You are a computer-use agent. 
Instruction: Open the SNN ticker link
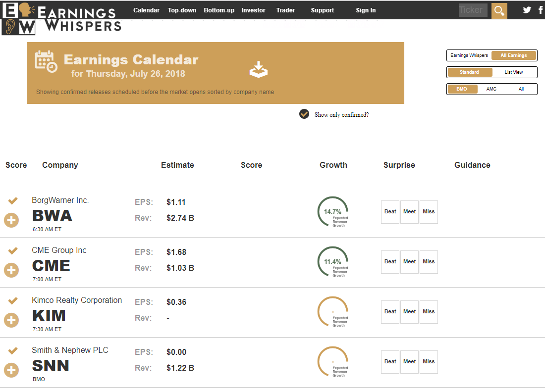pos(51,366)
